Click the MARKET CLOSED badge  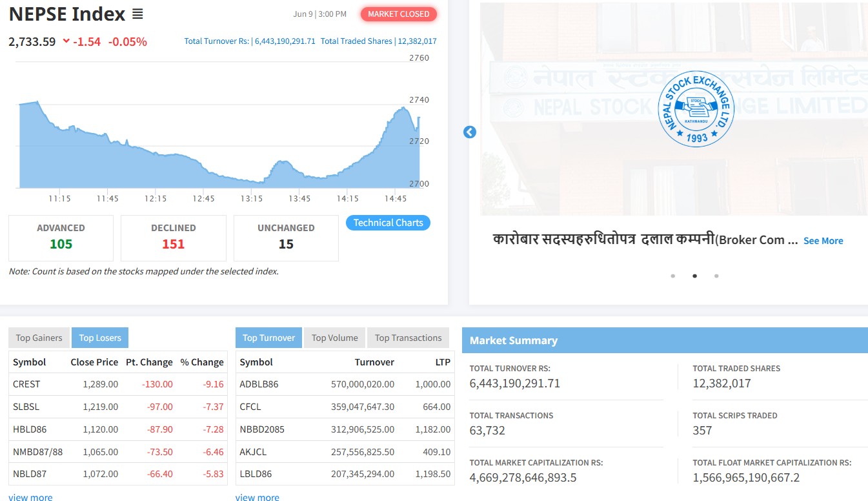point(398,14)
